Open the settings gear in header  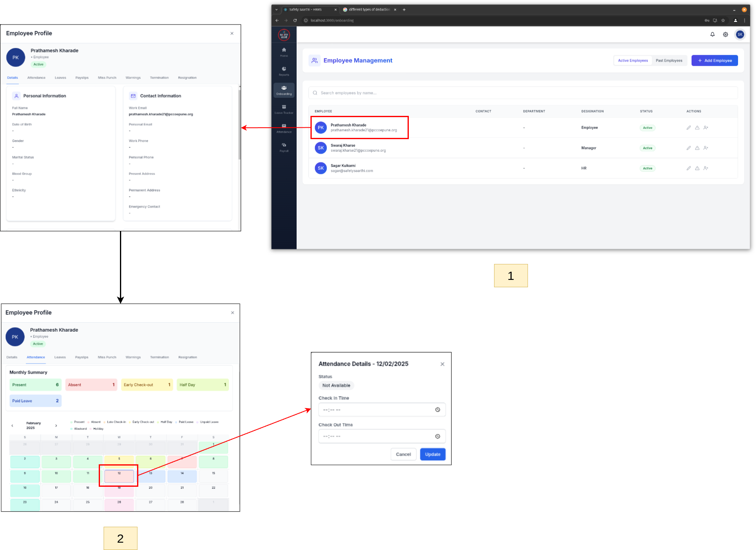pyautogui.click(x=725, y=35)
